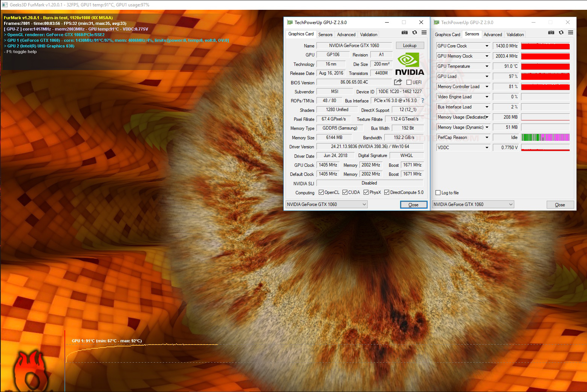Image resolution: width=587 pixels, height=392 pixels.
Task: Open the Memory Controller Load dropdown
Action: pos(487,87)
